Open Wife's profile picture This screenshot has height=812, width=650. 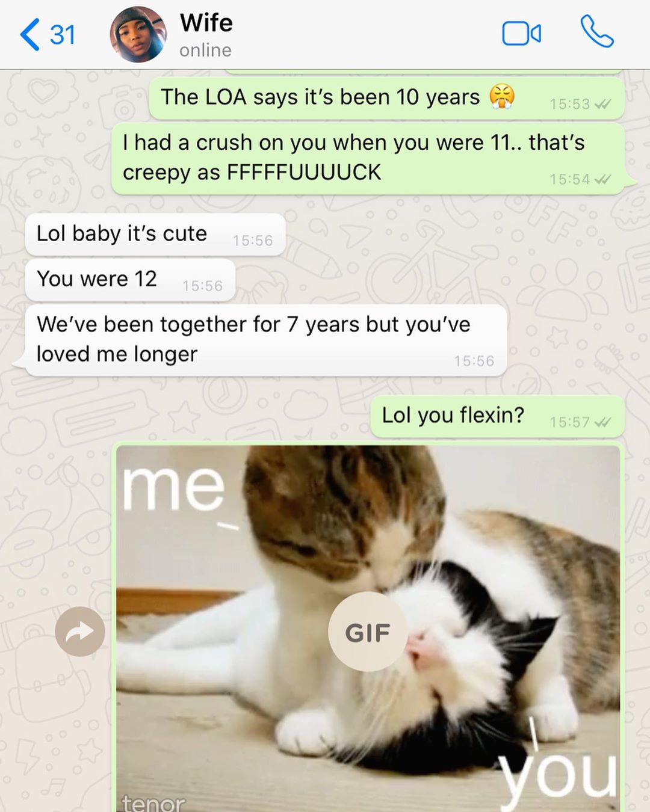138,34
